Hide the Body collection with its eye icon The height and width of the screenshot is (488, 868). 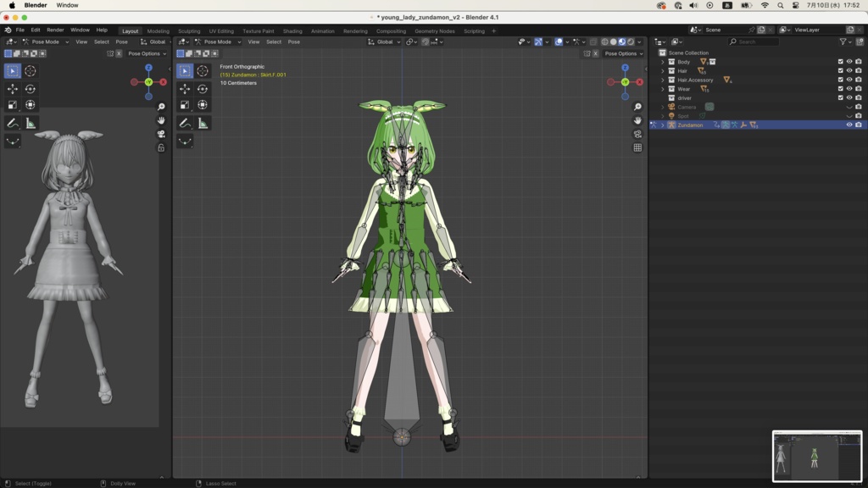[x=849, y=62]
